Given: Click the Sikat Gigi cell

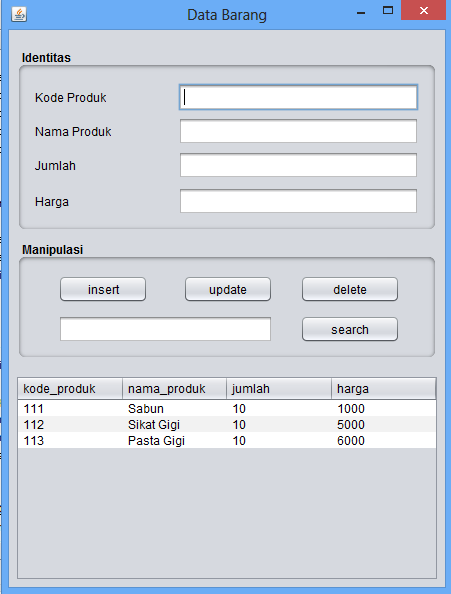Looking at the screenshot, I should (x=175, y=424).
